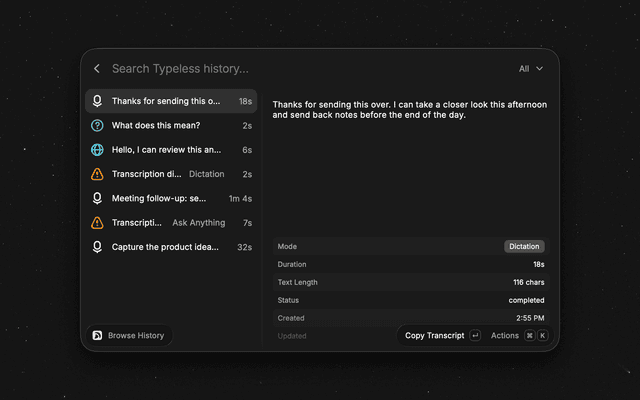Viewport: 640px width, 400px height.
Task: Select the warning icon on the Dictation error row
Action: (97, 174)
